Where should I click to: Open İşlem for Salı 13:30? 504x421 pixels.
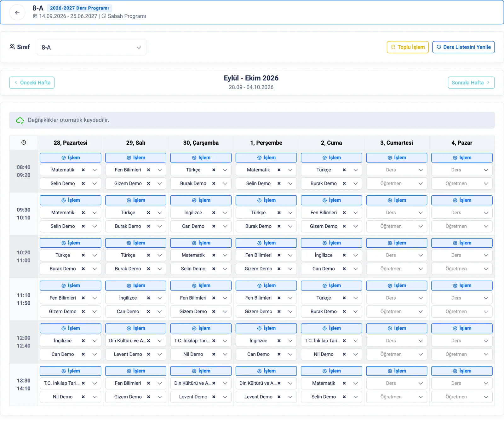coord(136,371)
